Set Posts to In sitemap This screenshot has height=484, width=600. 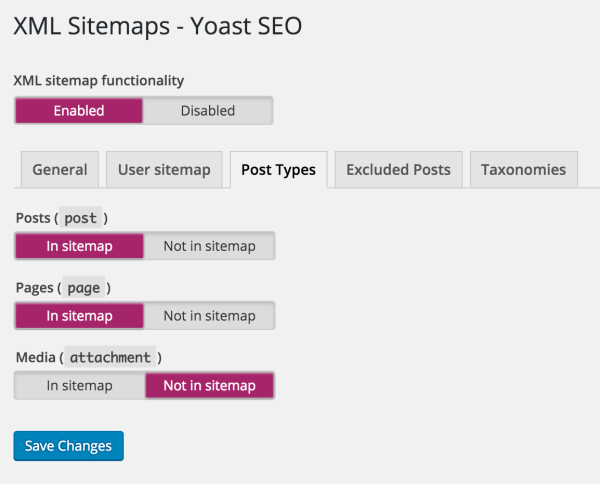pos(79,245)
